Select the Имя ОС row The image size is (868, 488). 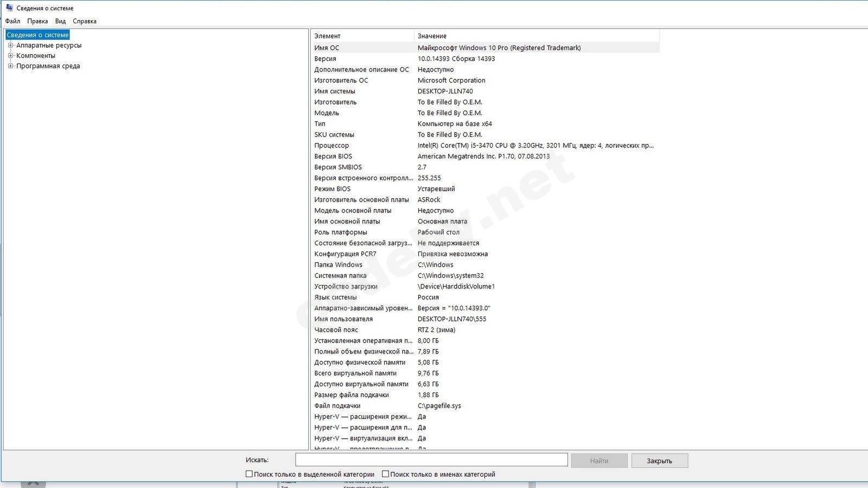(486, 48)
